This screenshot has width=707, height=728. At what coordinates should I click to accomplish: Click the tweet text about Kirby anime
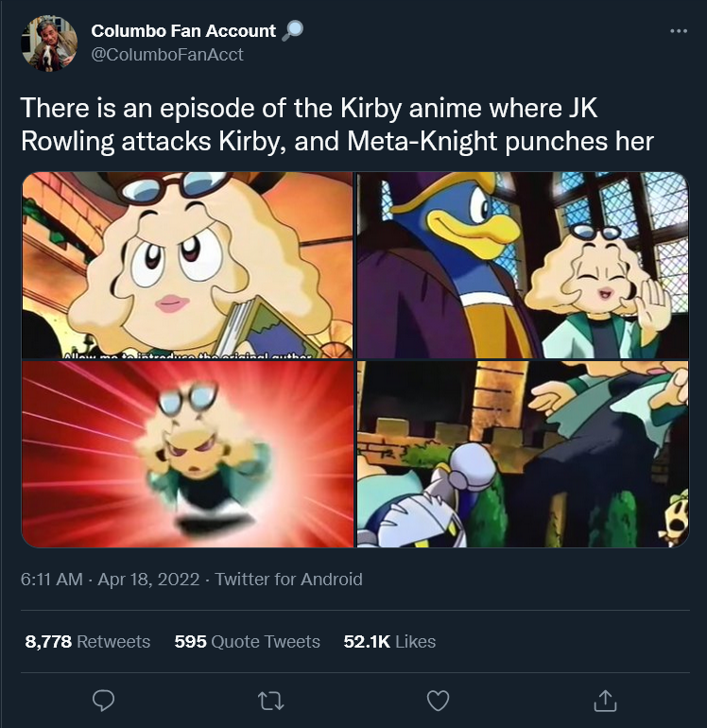pyautogui.click(x=337, y=124)
